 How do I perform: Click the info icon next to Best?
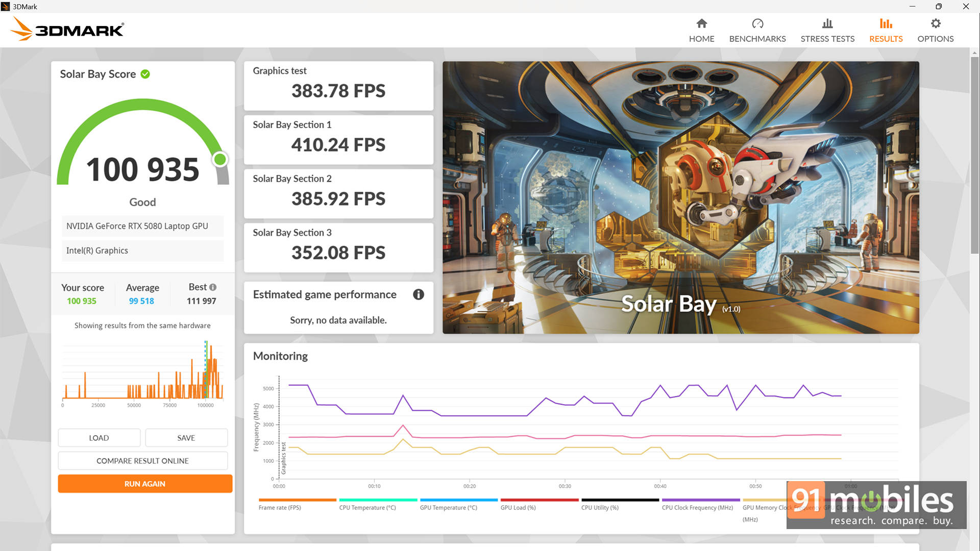coord(213,287)
